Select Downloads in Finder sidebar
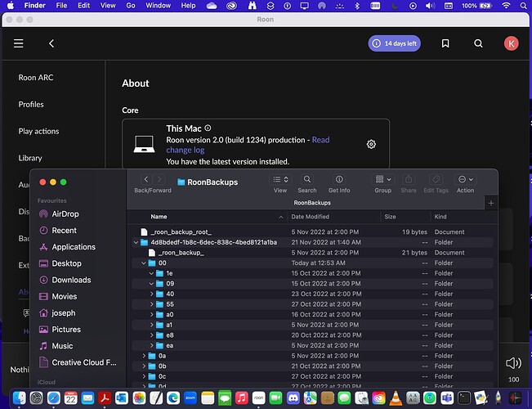The height and width of the screenshot is (409, 532). 71,280
